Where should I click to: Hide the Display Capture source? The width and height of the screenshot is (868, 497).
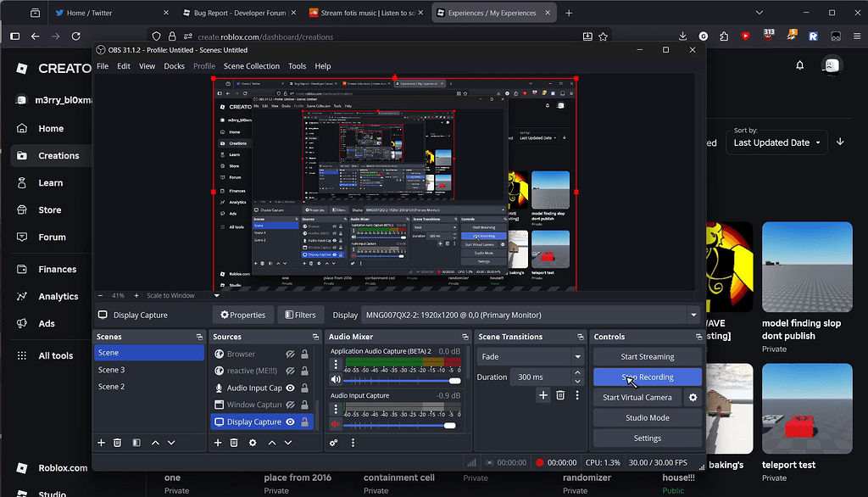290,422
